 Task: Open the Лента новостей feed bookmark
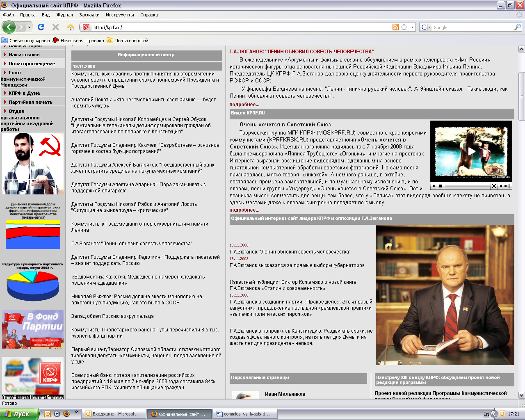[x=128, y=41]
